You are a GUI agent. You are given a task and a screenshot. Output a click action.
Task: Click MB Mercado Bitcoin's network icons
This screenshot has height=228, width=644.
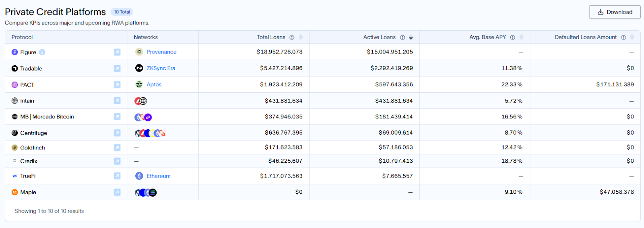[x=143, y=117]
